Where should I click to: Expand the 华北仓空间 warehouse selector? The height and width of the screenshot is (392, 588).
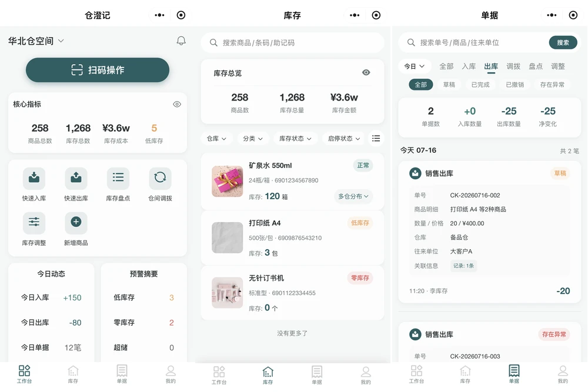pyautogui.click(x=36, y=41)
